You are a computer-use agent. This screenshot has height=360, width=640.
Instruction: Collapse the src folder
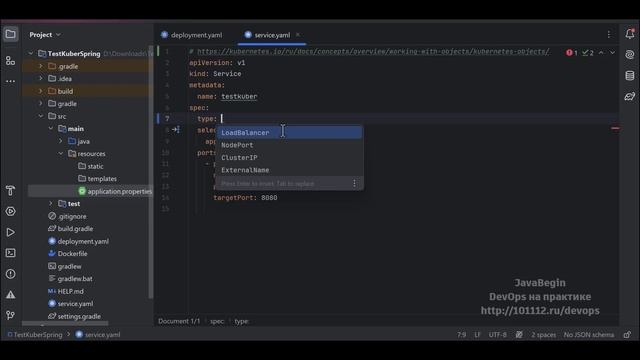click(x=40, y=116)
